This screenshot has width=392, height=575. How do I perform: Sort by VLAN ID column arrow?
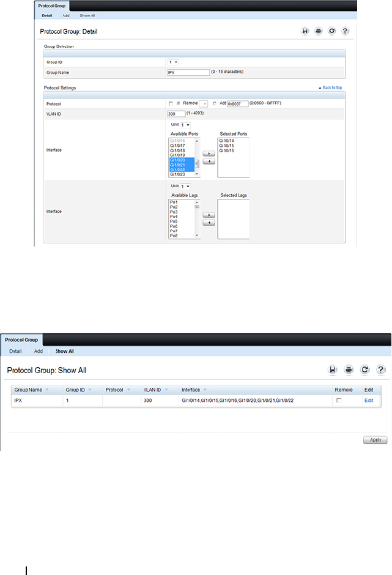point(166,390)
